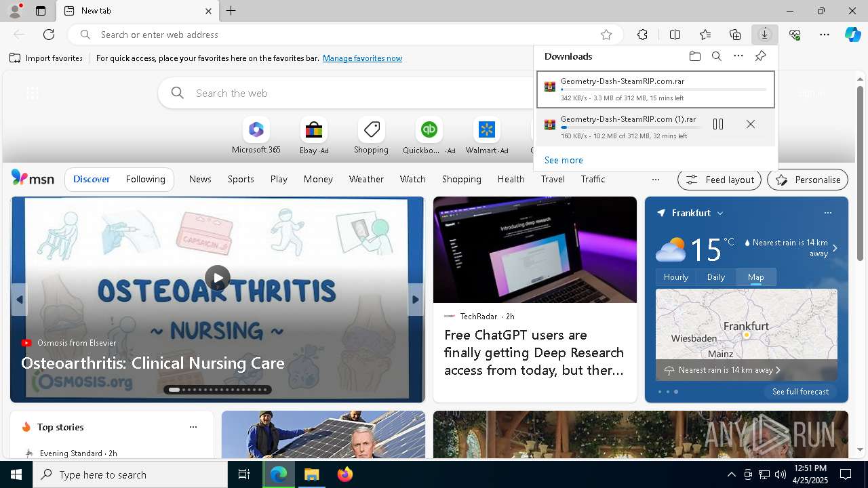The image size is (868, 488).
Task: Open Play category
Action: (x=279, y=179)
